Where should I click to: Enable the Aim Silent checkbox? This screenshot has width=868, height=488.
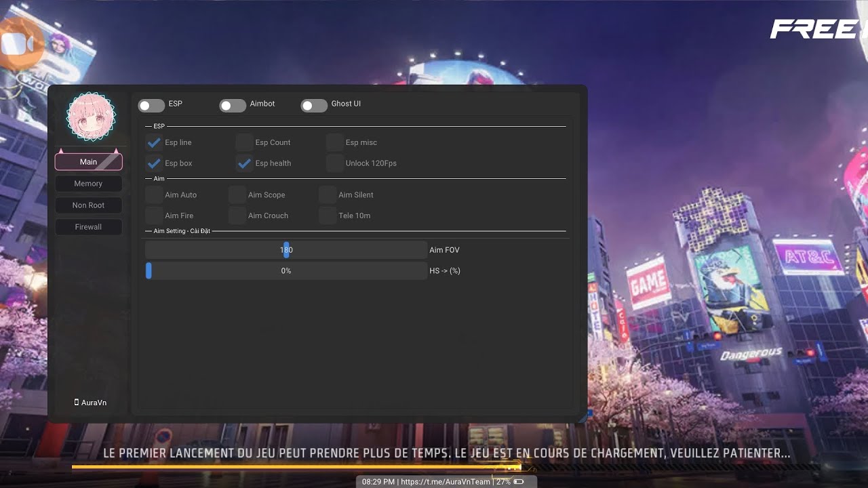328,195
